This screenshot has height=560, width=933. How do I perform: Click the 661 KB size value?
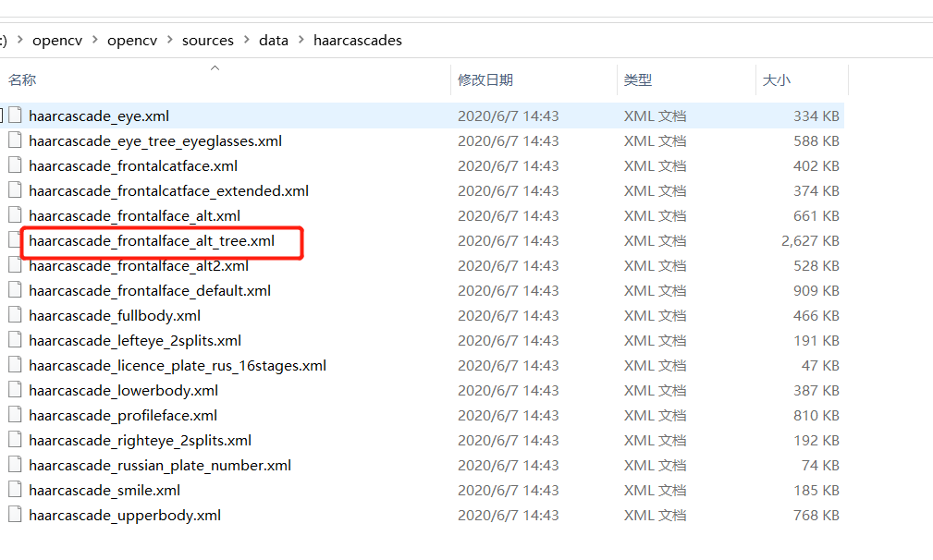[816, 216]
